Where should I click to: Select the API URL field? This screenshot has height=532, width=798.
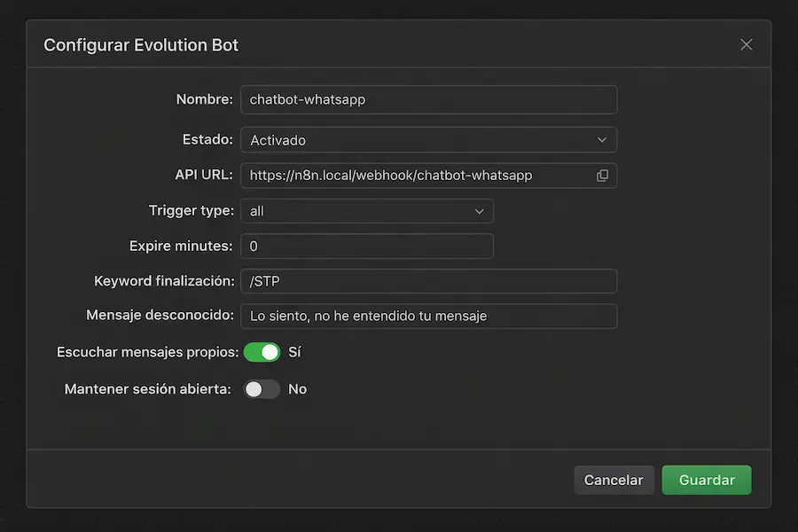[408, 175]
